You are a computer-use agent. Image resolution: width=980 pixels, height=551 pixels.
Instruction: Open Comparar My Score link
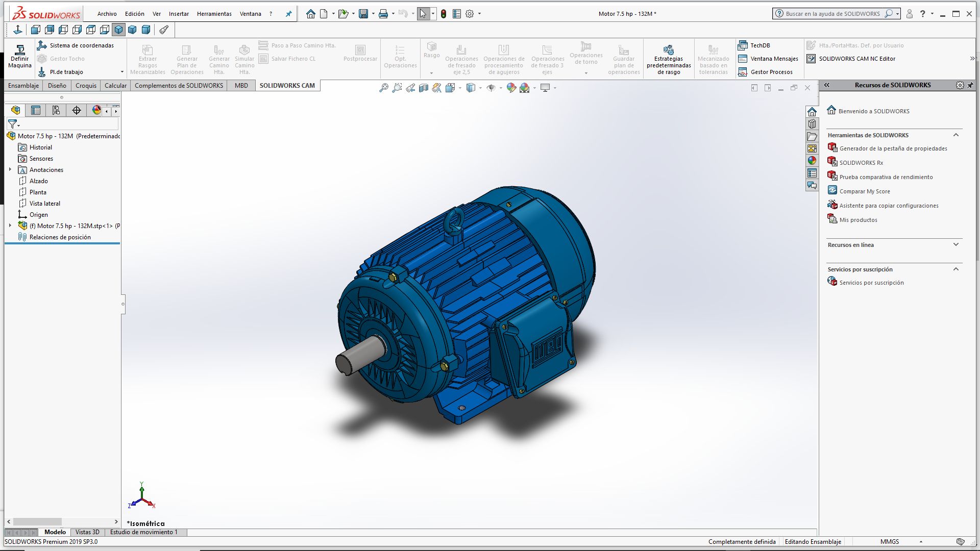pos(864,191)
